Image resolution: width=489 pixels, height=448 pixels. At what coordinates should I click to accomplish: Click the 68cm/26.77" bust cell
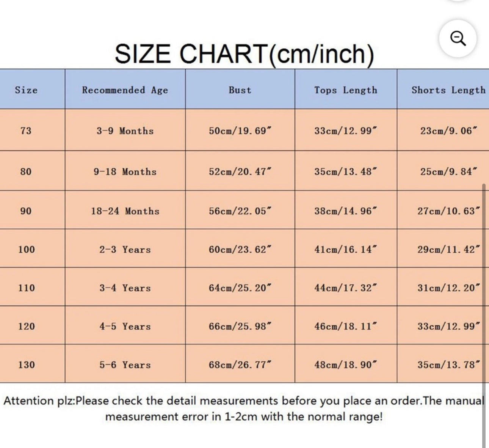click(240, 365)
